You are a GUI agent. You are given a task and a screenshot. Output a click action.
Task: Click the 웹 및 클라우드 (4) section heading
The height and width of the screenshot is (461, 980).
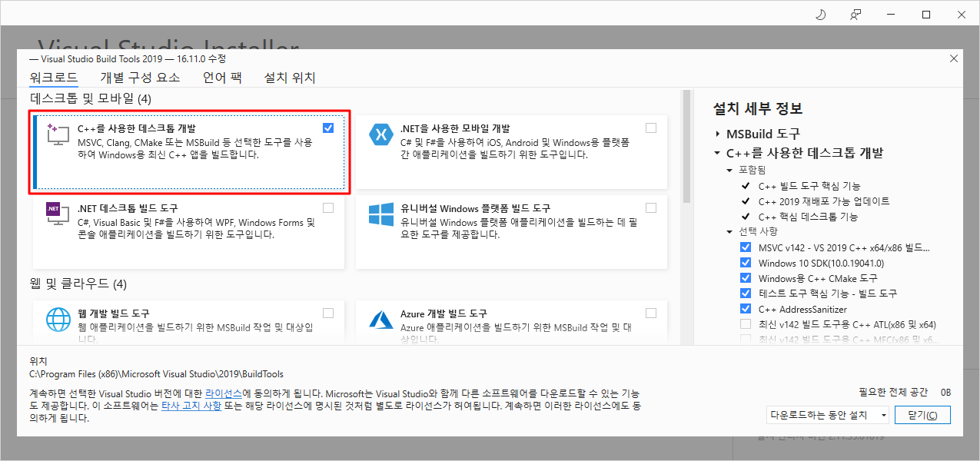pos(78,284)
